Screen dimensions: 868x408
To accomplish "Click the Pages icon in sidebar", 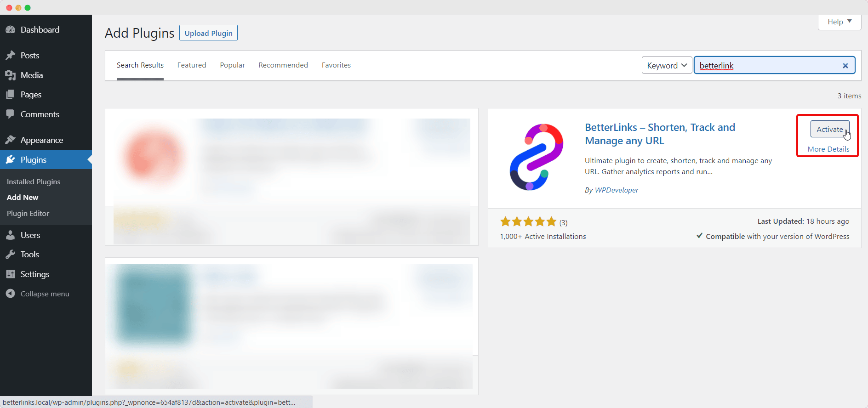I will click(x=11, y=95).
